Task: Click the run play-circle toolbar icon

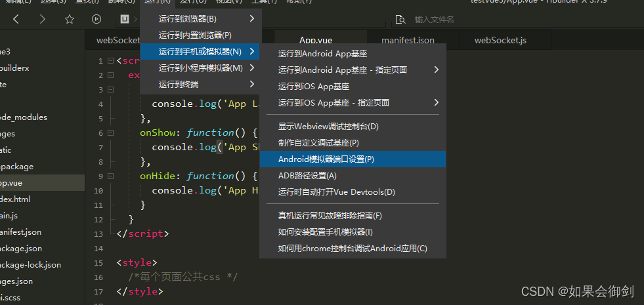Action: 97,19
